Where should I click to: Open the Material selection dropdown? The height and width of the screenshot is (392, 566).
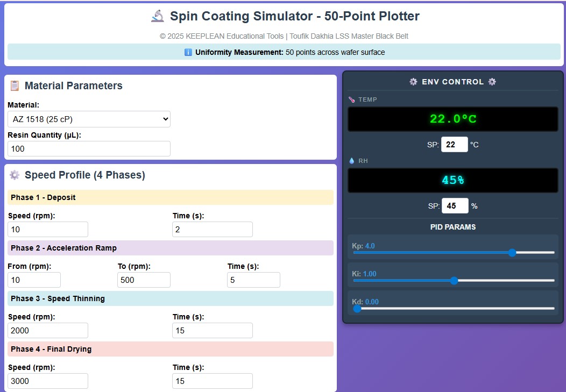coord(89,119)
